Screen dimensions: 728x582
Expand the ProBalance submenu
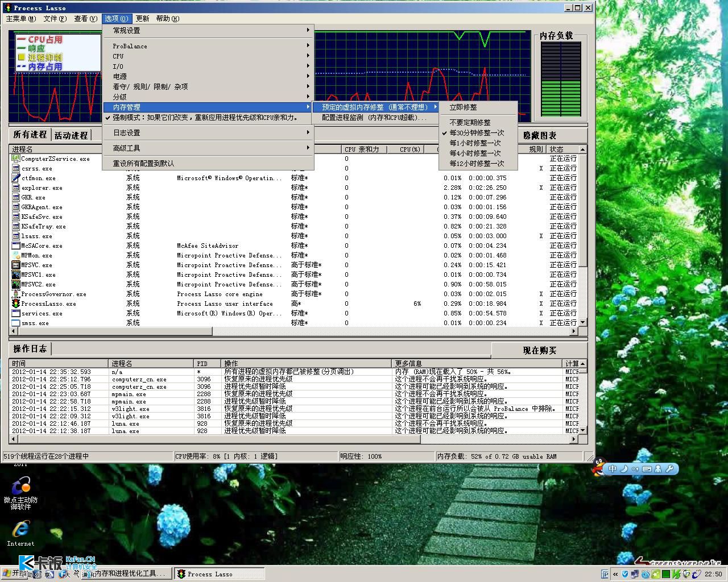point(208,46)
